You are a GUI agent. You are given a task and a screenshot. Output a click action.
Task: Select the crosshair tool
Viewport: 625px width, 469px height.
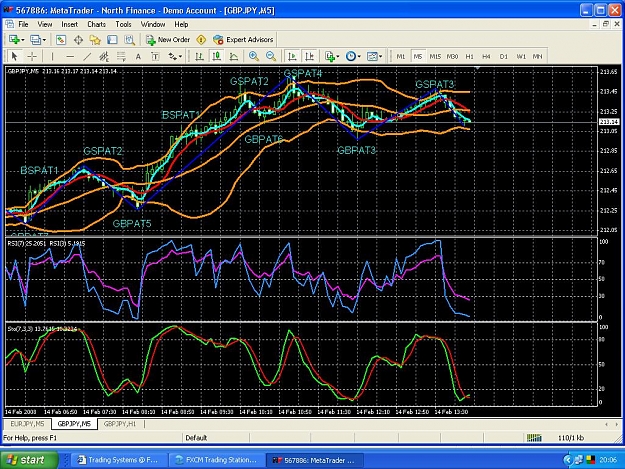point(32,56)
